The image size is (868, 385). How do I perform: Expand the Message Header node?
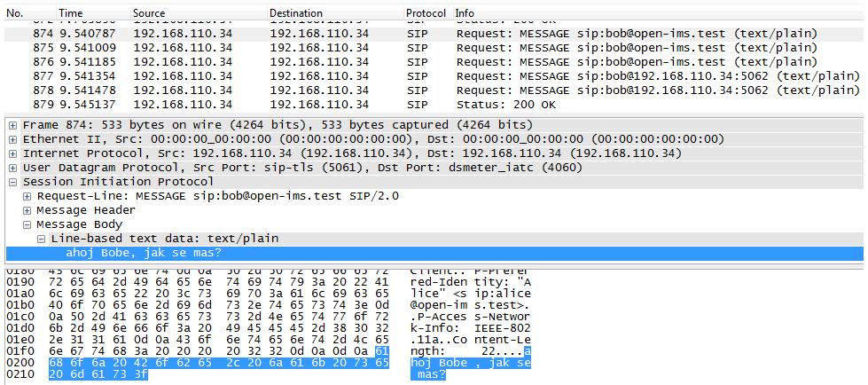(27, 210)
